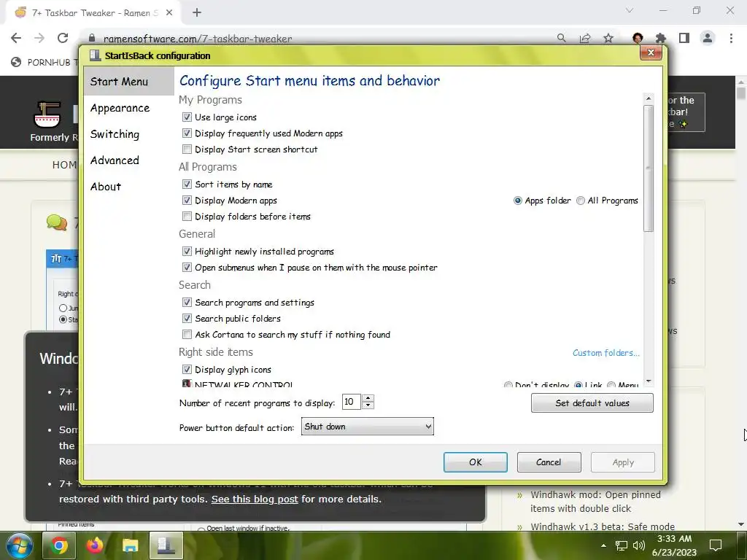Uncheck Display Modern apps
Viewport: 747px width, 560px height.
187,201
